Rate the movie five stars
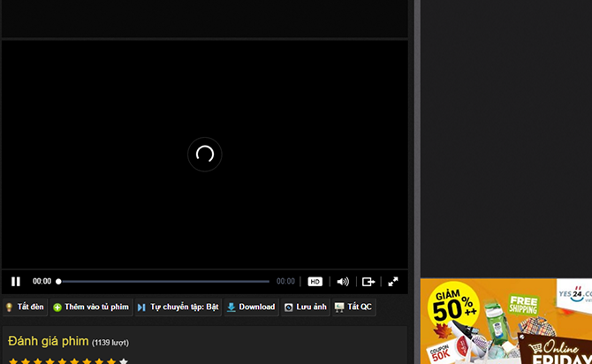The height and width of the screenshot is (364, 592). click(x=63, y=360)
